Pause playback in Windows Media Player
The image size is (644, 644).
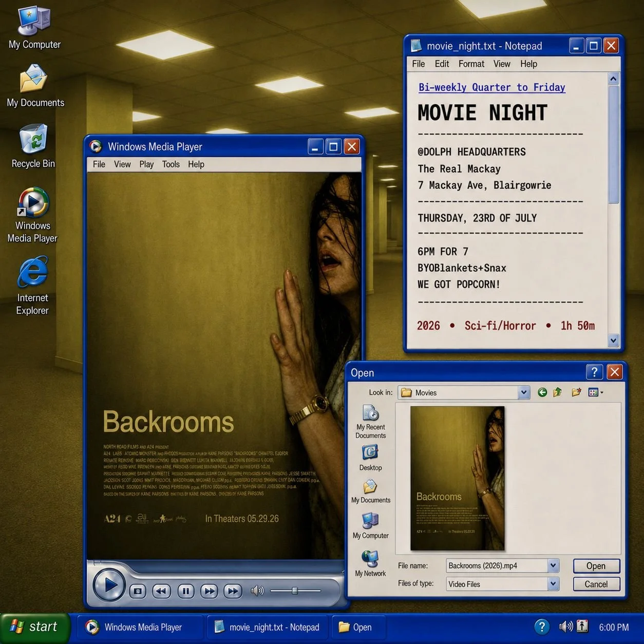point(186,591)
